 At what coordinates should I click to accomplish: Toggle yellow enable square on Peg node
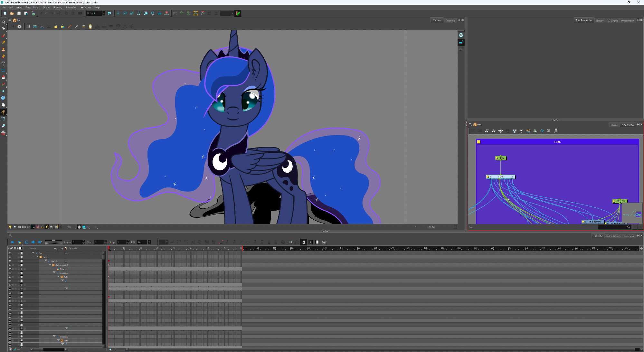coord(497,158)
